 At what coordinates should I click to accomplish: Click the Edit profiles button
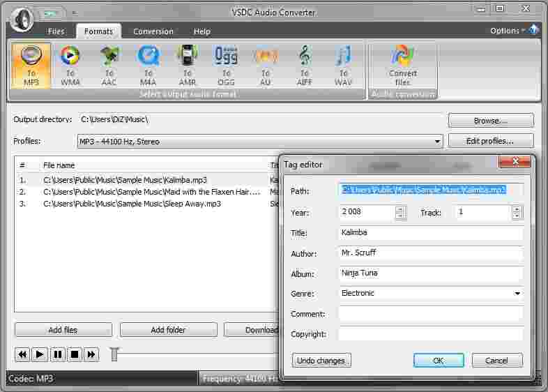pyautogui.click(x=491, y=141)
